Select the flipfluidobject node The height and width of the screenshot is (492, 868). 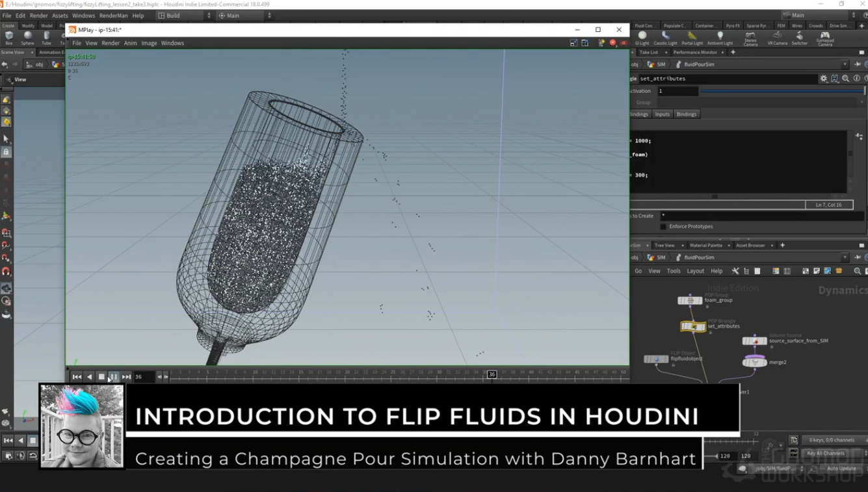click(656, 359)
